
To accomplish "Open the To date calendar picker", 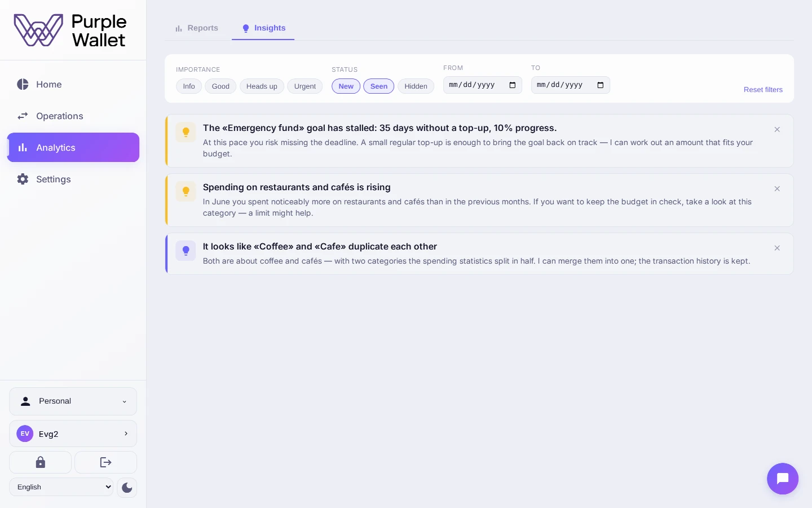I will 601,85.
